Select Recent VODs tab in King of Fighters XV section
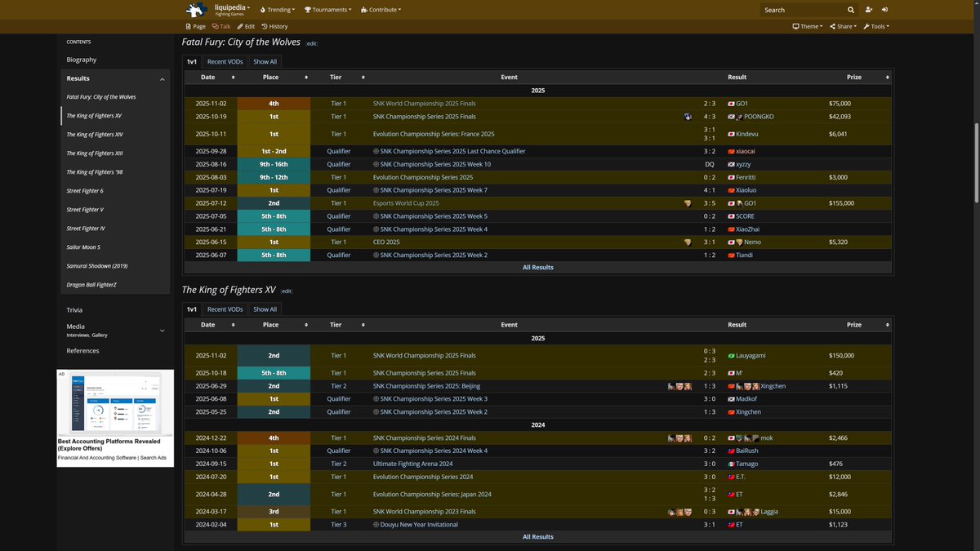980x551 pixels. click(x=225, y=309)
